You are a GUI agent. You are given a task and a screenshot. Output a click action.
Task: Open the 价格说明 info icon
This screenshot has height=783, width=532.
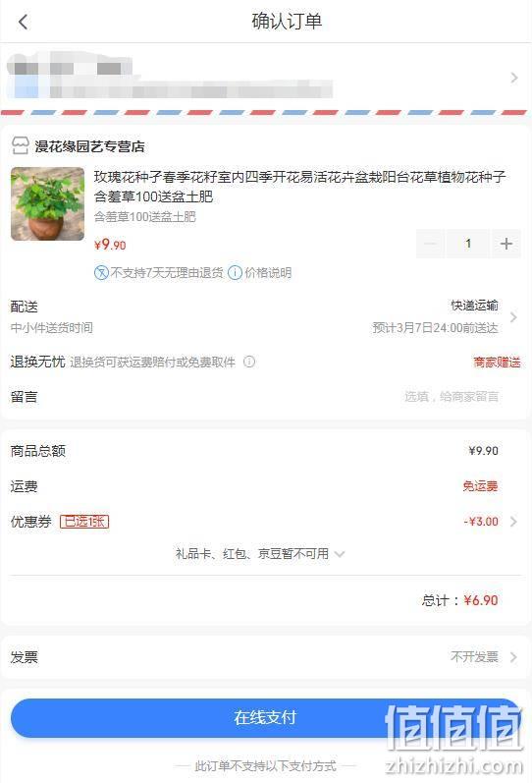(x=235, y=273)
